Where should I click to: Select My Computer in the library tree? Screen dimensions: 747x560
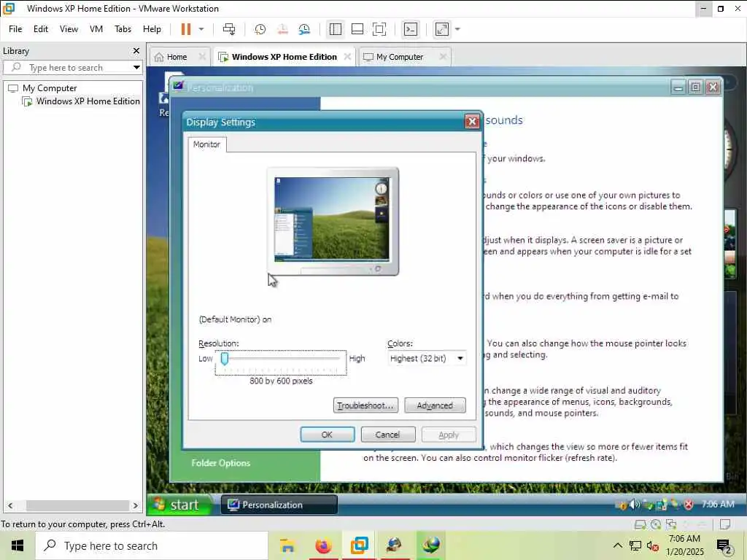coord(50,88)
